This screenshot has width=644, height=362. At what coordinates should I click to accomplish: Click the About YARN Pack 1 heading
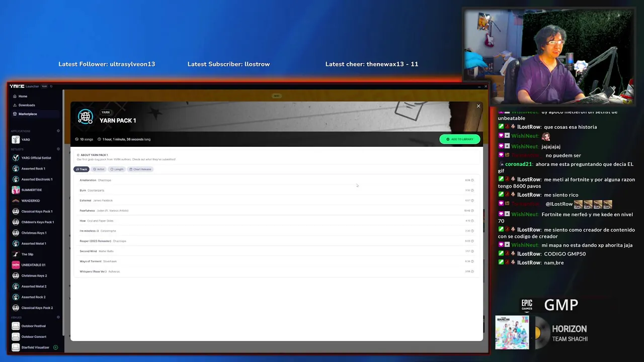94,155
